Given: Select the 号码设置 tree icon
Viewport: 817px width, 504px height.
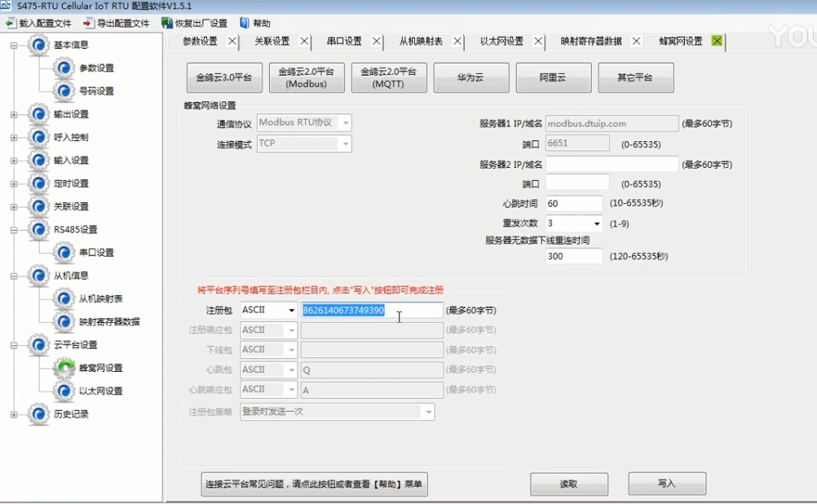Looking at the screenshot, I should pyautogui.click(x=64, y=91).
